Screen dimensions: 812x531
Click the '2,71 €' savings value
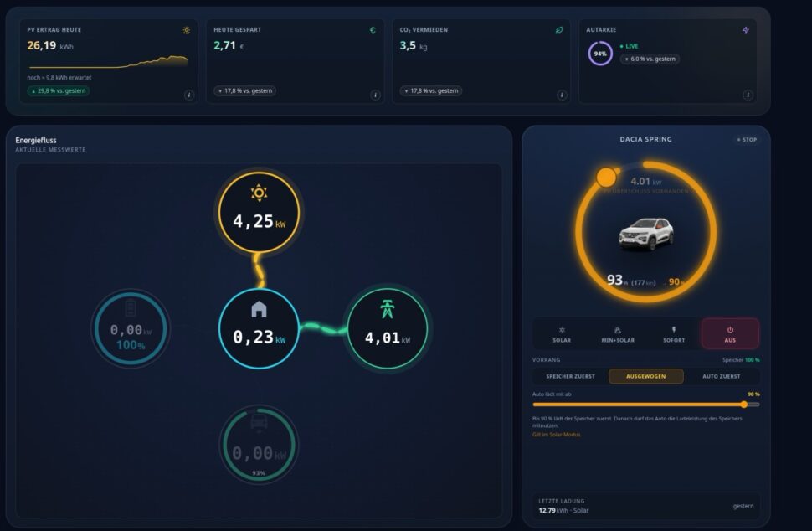click(229, 45)
